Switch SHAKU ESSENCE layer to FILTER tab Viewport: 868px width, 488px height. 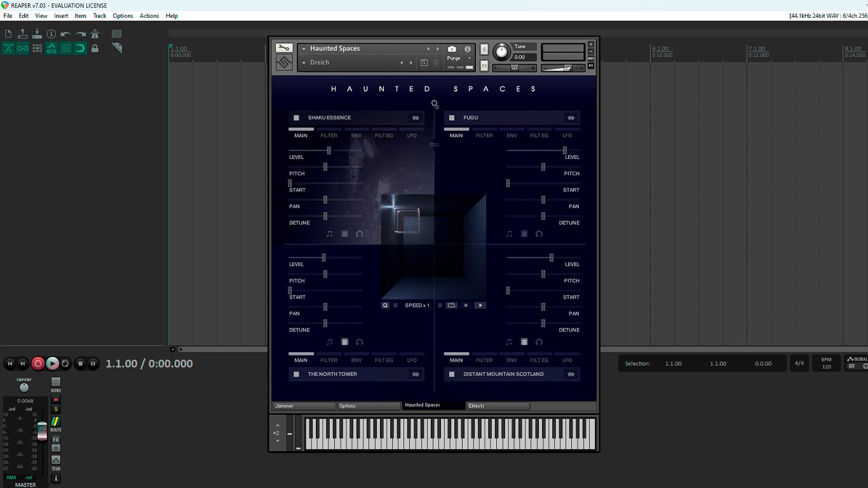pos(329,135)
